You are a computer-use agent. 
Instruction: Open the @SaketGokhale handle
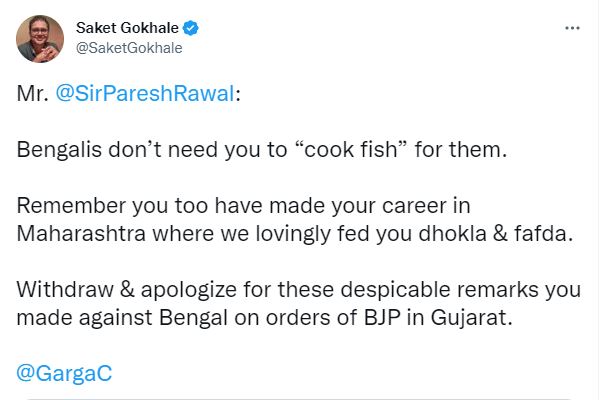point(129,48)
